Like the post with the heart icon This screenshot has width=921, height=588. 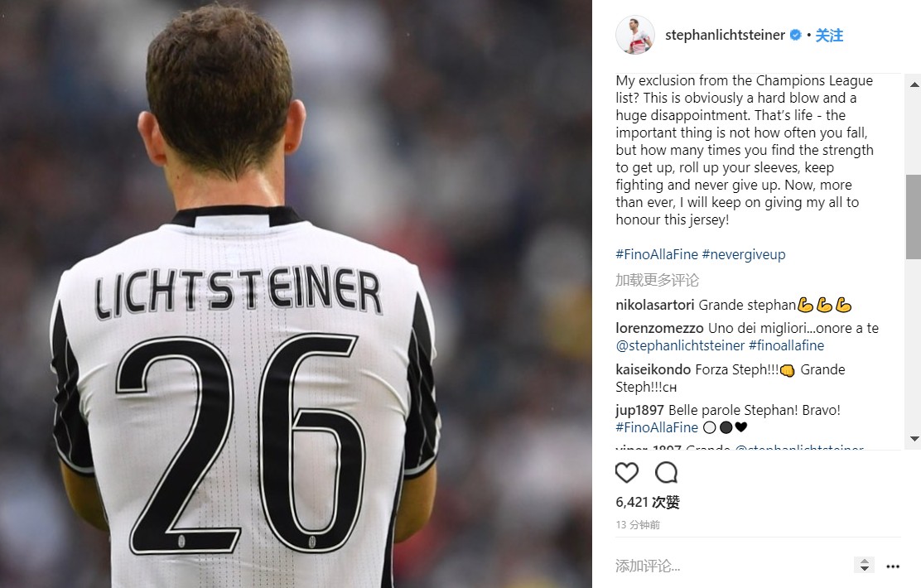(x=627, y=472)
